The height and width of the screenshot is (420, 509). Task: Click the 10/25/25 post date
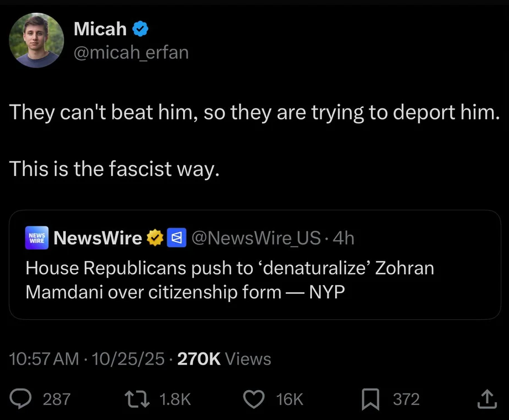(x=129, y=359)
